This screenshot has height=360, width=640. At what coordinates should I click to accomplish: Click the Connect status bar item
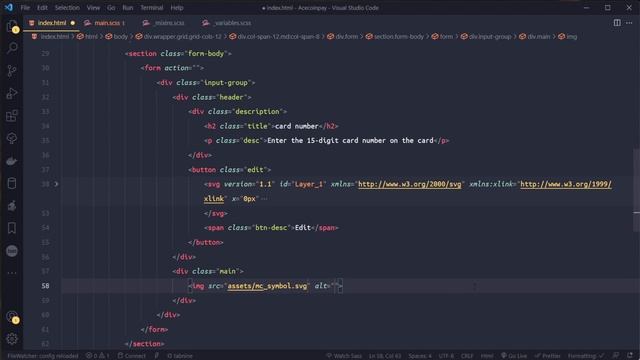[131, 356]
